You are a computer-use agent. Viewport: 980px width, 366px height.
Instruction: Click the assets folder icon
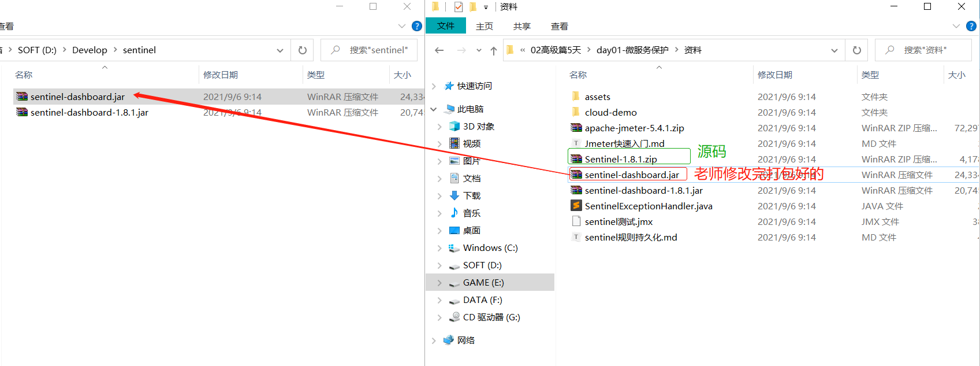576,96
